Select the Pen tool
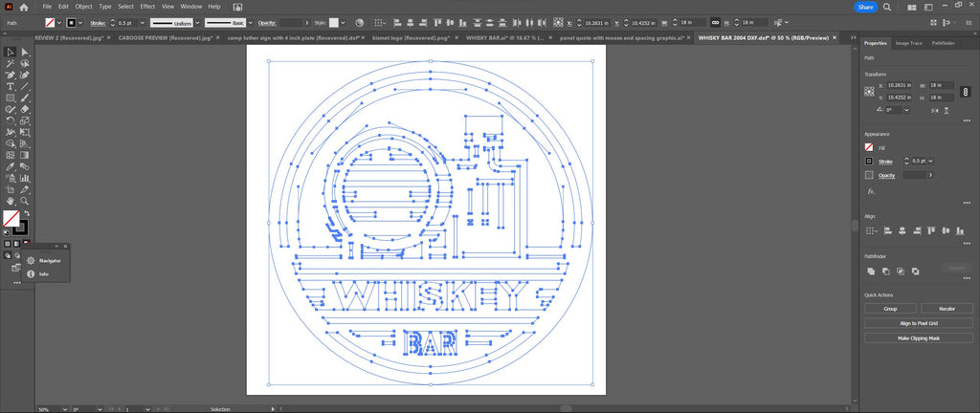 [11, 75]
